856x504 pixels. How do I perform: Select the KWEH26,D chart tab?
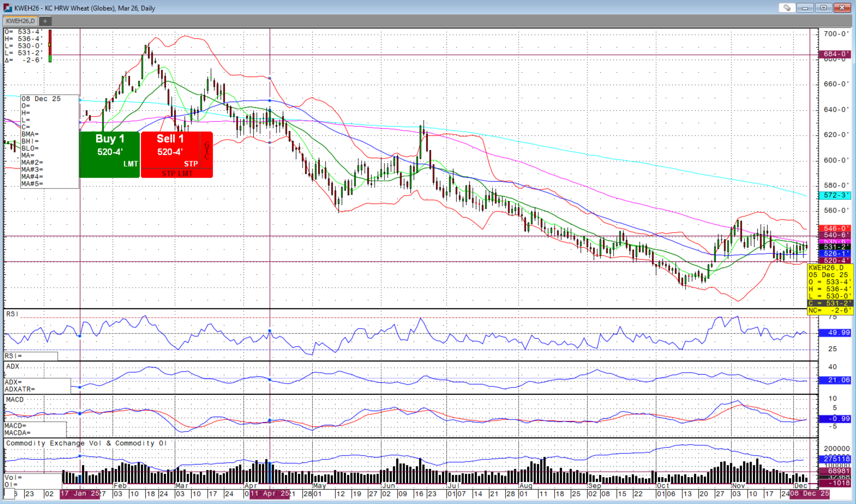[20, 21]
